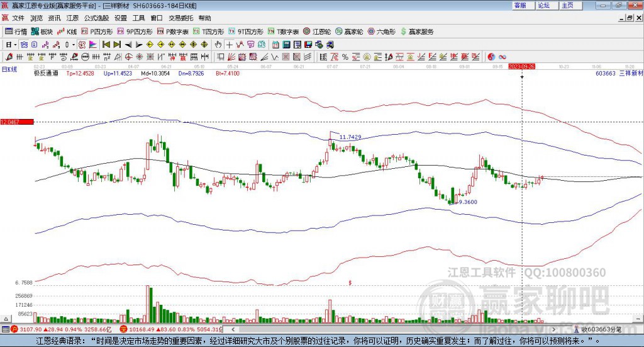The height and width of the screenshot is (347, 644).
Task: Click the black left arrow icon
Action: 128,45
